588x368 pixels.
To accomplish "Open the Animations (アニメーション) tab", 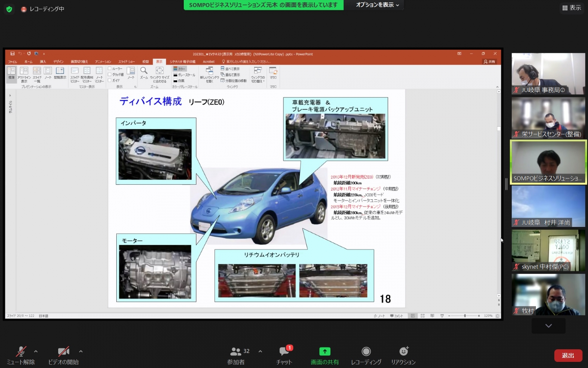I will point(103,62).
